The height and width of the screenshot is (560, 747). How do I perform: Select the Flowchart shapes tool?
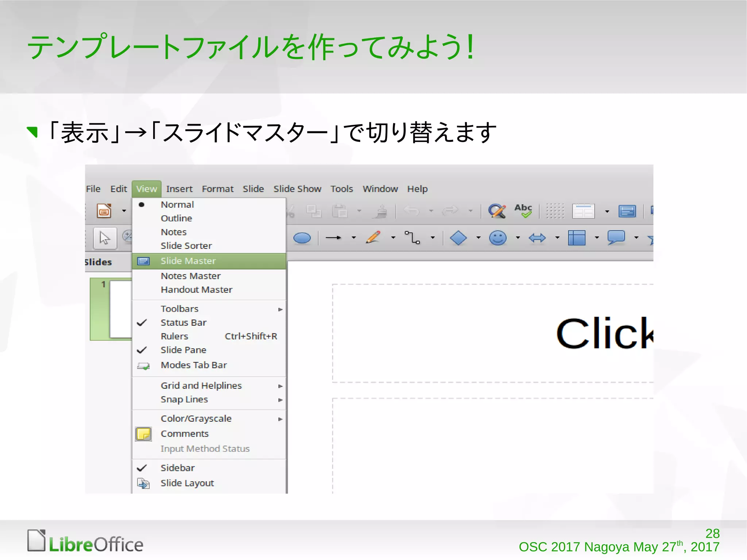(577, 238)
